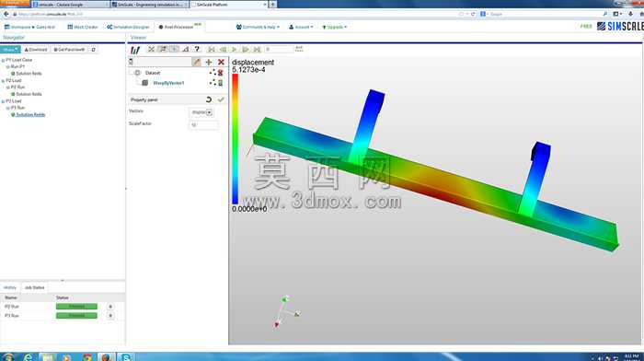
Task: Click the ScaleFactor input field
Action: [203, 124]
